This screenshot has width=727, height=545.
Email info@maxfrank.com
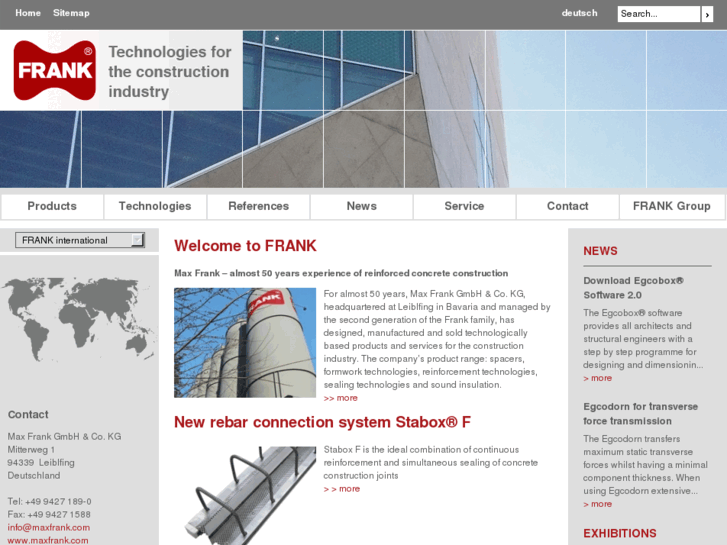pyautogui.click(x=49, y=527)
